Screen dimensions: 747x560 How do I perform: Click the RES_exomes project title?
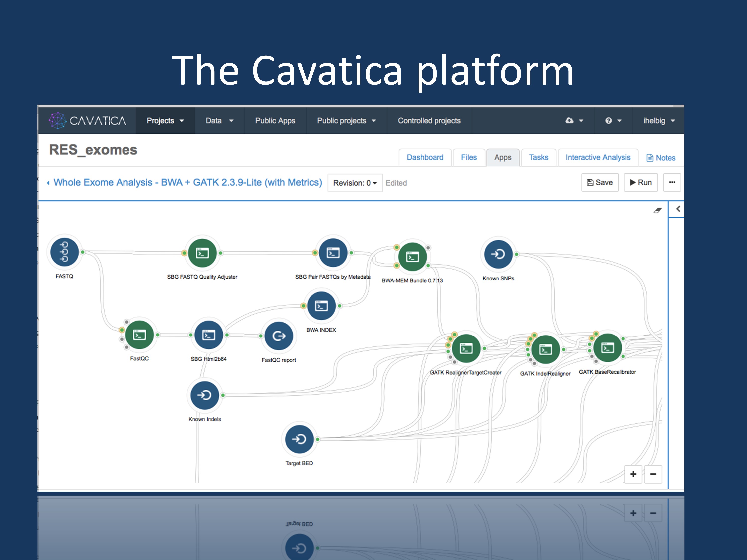click(93, 150)
